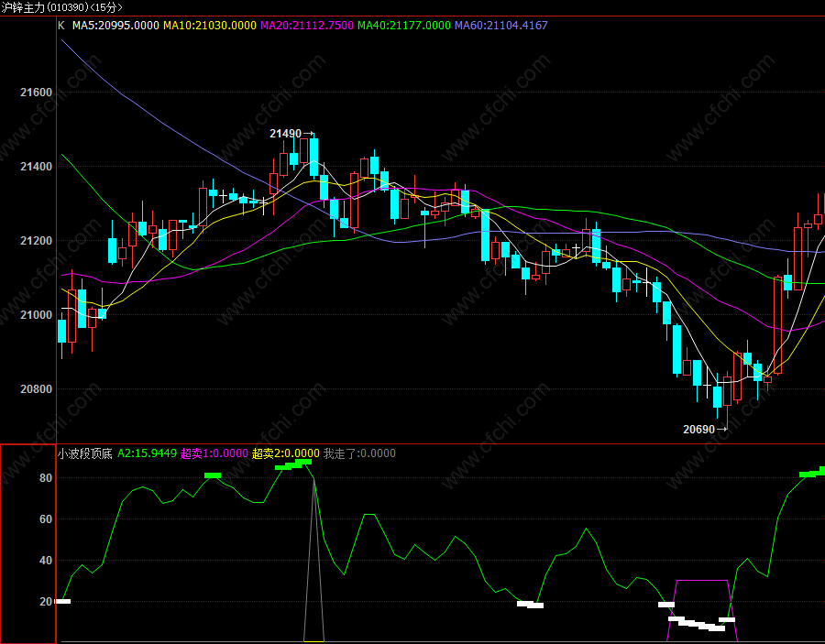
Task: Click the 超卖2:0.0000 indicator value
Action: pos(286,453)
